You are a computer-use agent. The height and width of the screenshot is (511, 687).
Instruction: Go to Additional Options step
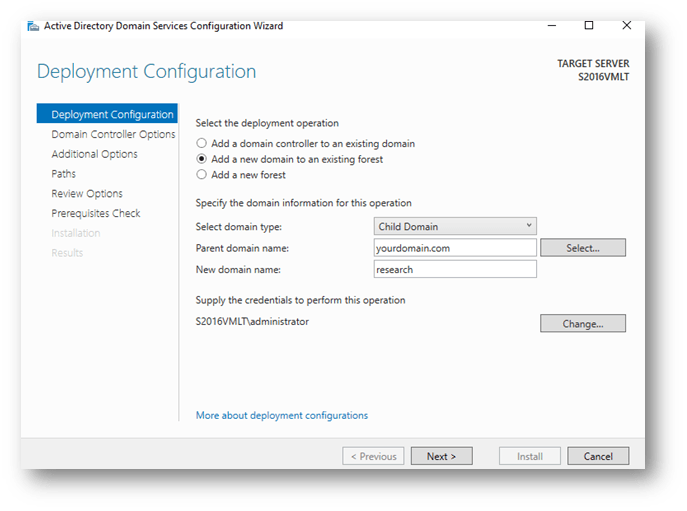[x=94, y=154]
